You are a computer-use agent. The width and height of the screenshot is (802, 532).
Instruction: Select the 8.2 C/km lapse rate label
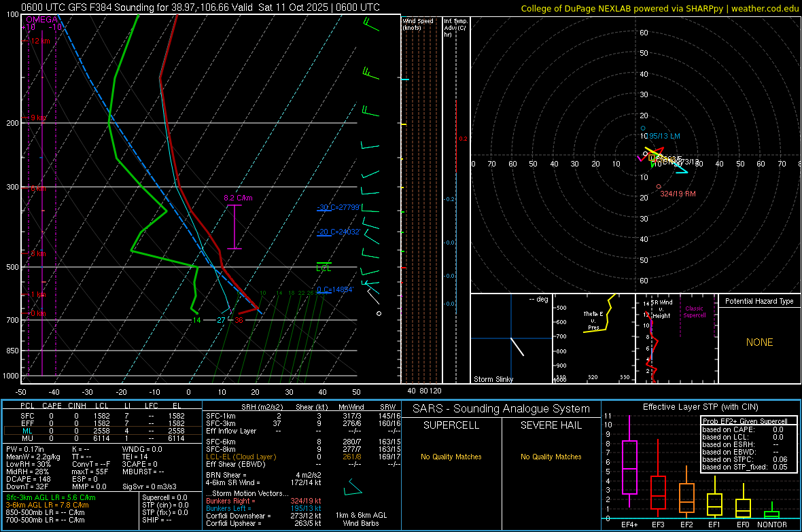point(238,198)
